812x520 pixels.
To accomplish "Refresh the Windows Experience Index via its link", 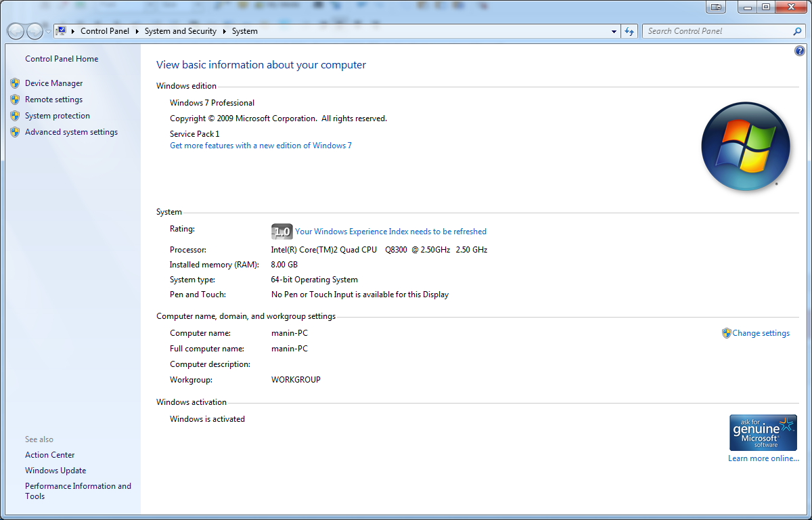I will (390, 232).
